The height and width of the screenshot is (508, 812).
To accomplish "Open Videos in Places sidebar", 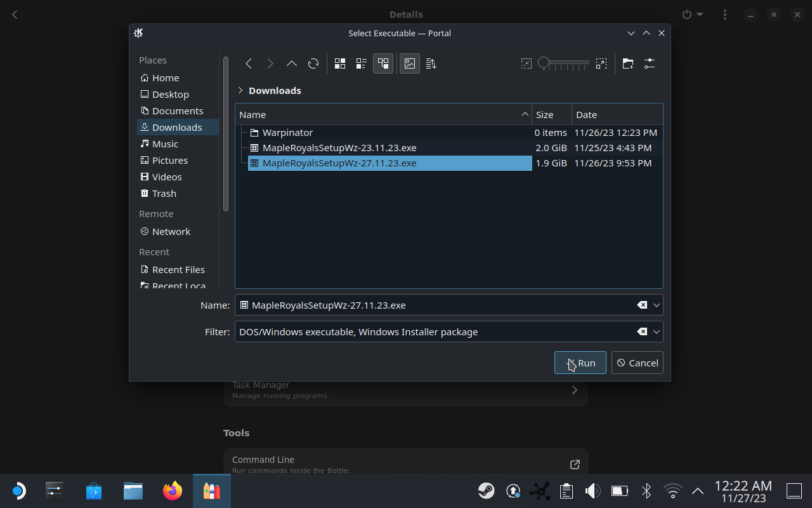I will coord(178,177).
